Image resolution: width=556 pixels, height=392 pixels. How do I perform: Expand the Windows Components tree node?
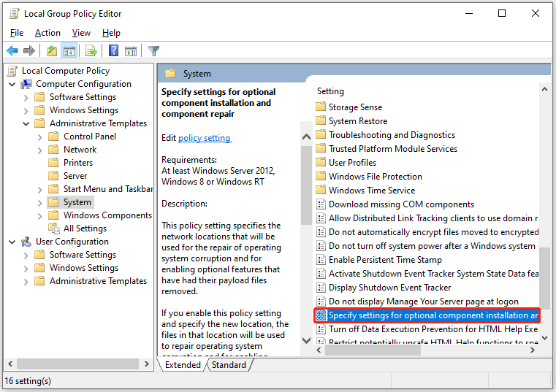click(39, 215)
